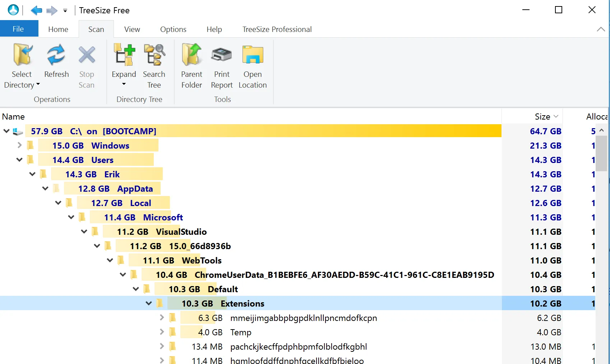This screenshot has width=610, height=364.
Task: Open the TreeSize Professional tab
Action: click(277, 29)
